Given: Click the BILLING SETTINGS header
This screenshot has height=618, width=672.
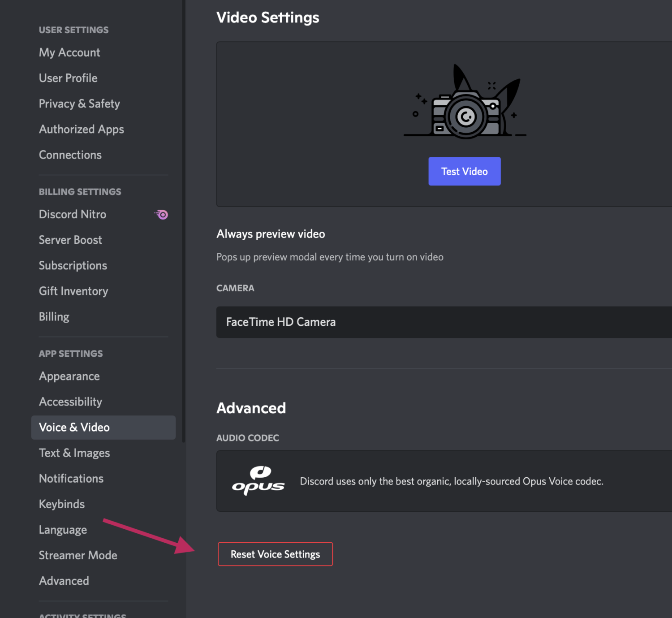Looking at the screenshot, I should point(80,192).
